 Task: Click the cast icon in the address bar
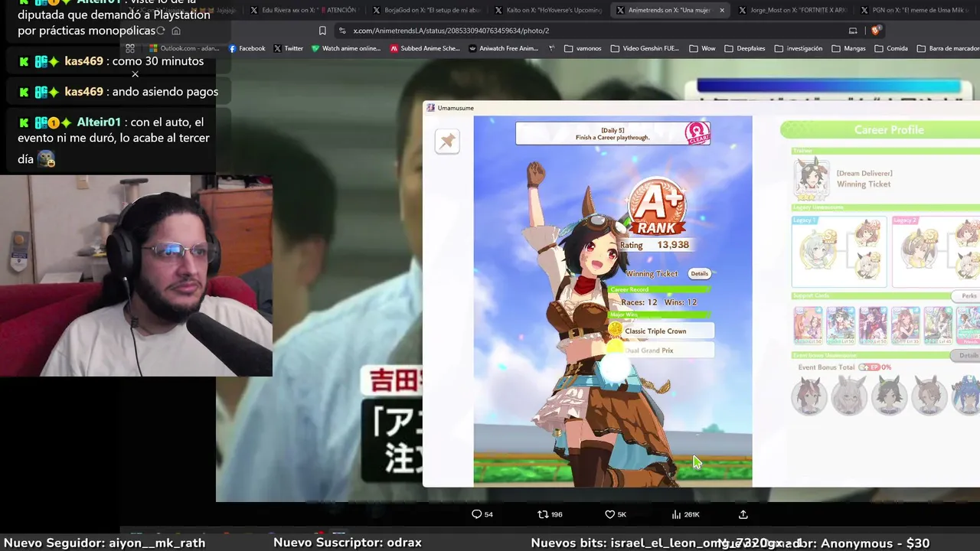(x=853, y=31)
